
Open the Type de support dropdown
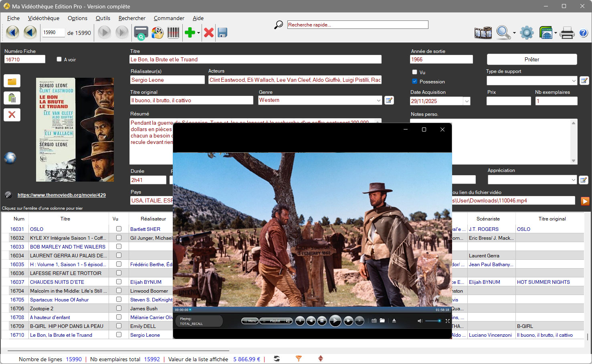(x=574, y=81)
